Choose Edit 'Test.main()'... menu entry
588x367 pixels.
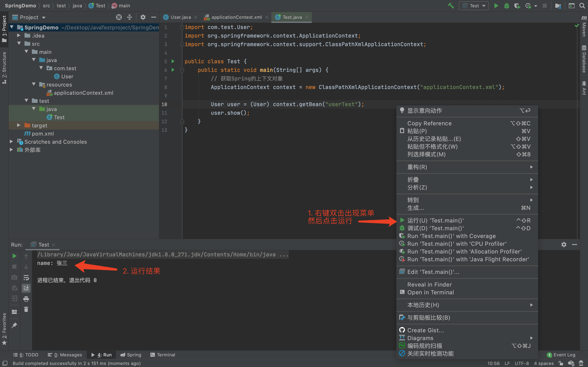click(x=467, y=272)
